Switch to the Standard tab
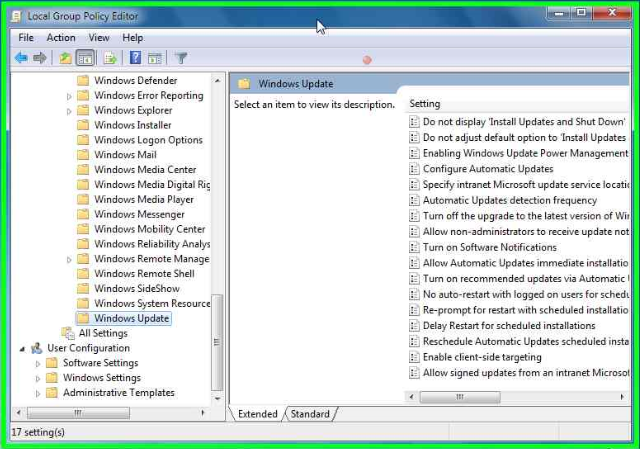This screenshot has width=640, height=449. pos(310,414)
